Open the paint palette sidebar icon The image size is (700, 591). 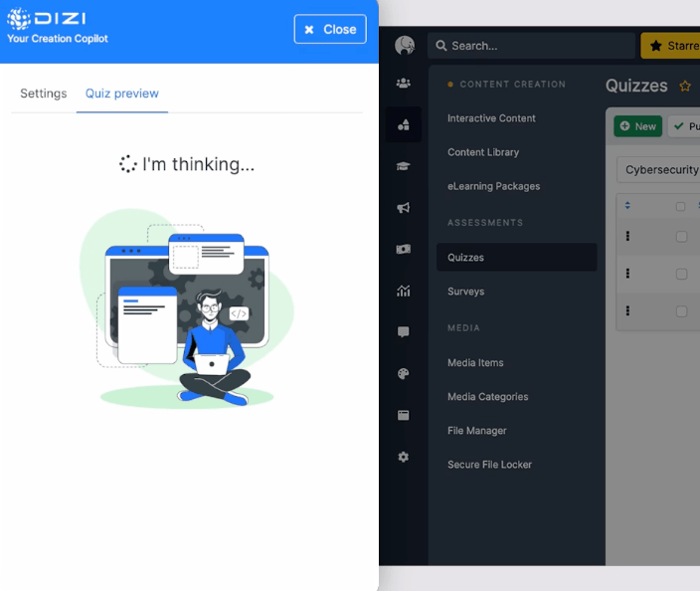tap(403, 374)
